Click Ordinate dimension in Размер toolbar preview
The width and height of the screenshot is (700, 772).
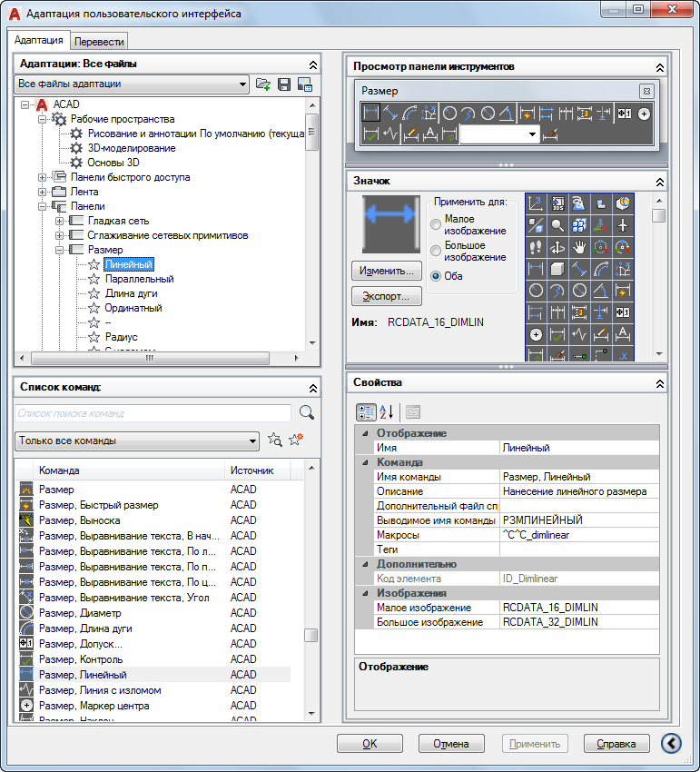(x=429, y=114)
